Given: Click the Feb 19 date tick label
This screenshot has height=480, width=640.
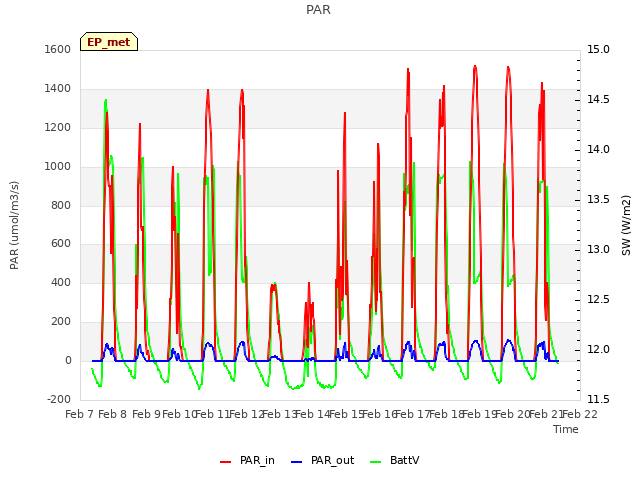Looking at the screenshot, I should coord(479,415).
